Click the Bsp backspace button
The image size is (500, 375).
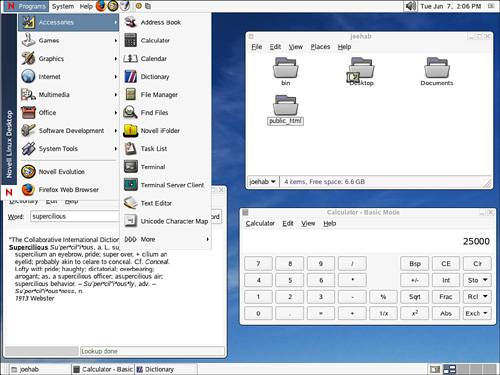415,264
